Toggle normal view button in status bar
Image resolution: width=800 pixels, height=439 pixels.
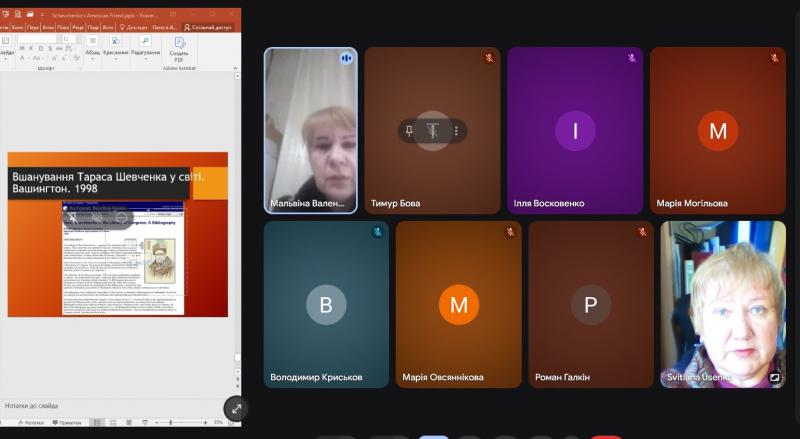click(98, 423)
